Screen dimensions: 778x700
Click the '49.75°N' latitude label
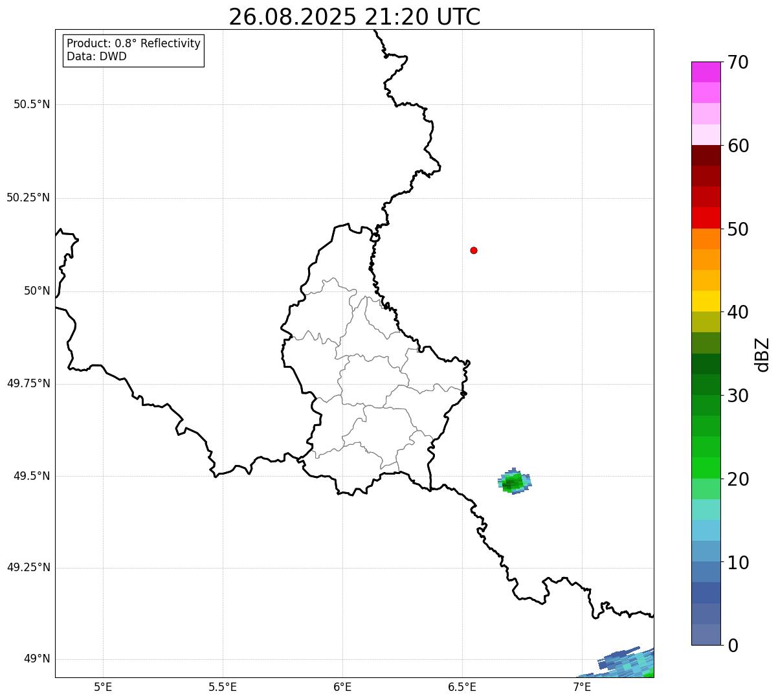pos(28,383)
